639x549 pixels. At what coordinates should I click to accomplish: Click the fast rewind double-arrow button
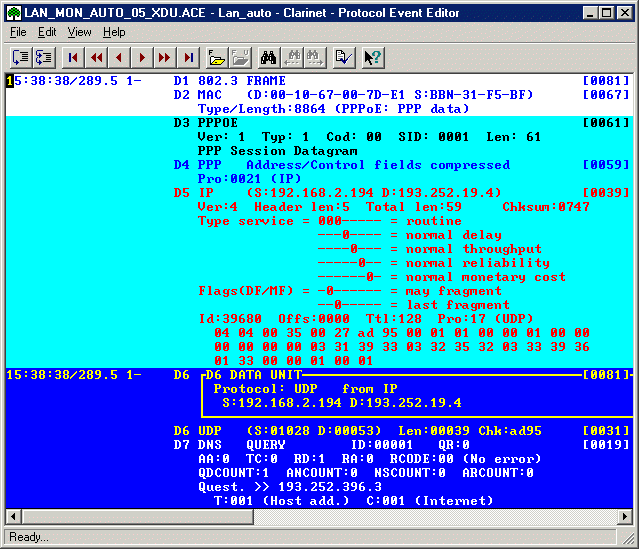[x=96, y=57]
